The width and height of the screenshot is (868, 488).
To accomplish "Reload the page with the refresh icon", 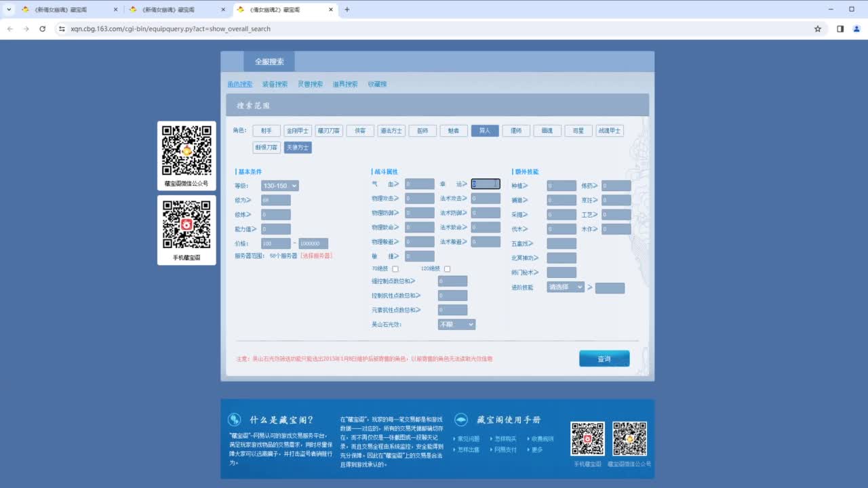I will 42,29.
